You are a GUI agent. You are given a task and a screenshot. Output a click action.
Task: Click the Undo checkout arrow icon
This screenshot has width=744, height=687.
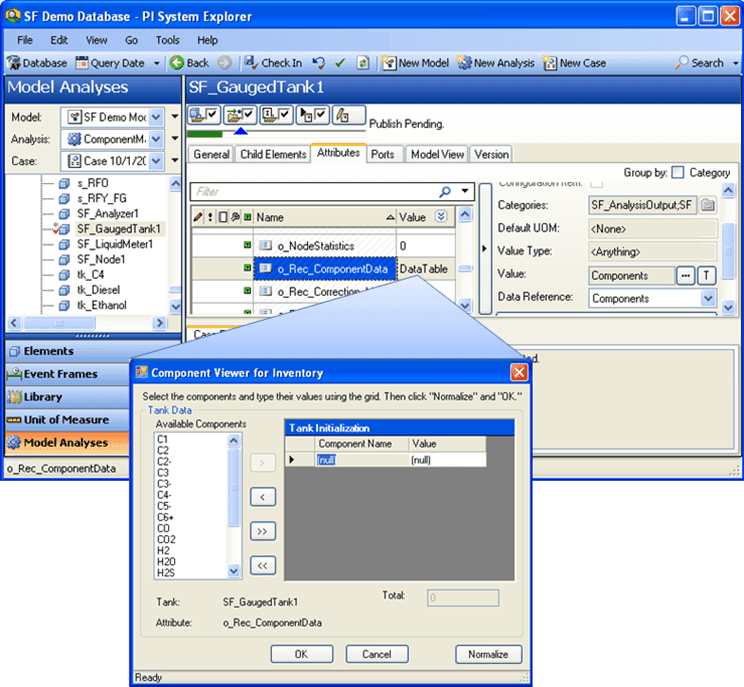coord(319,63)
